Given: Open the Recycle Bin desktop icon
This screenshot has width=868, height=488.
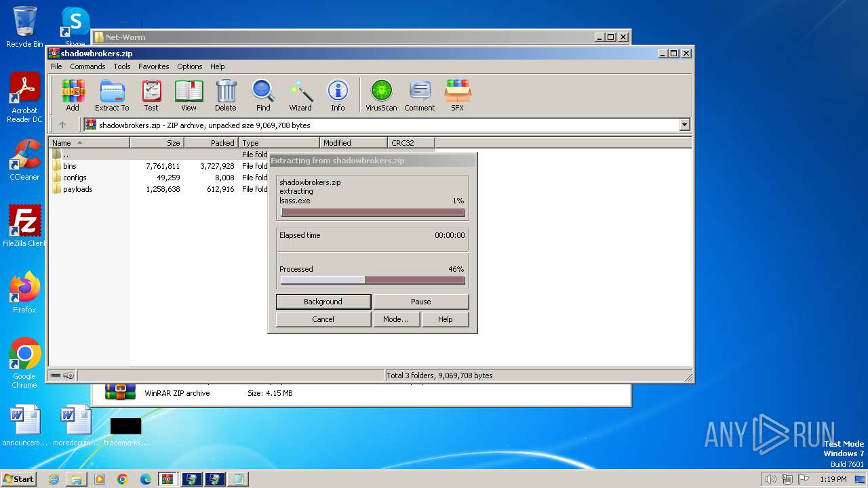Looking at the screenshot, I should [x=24, y=27].
